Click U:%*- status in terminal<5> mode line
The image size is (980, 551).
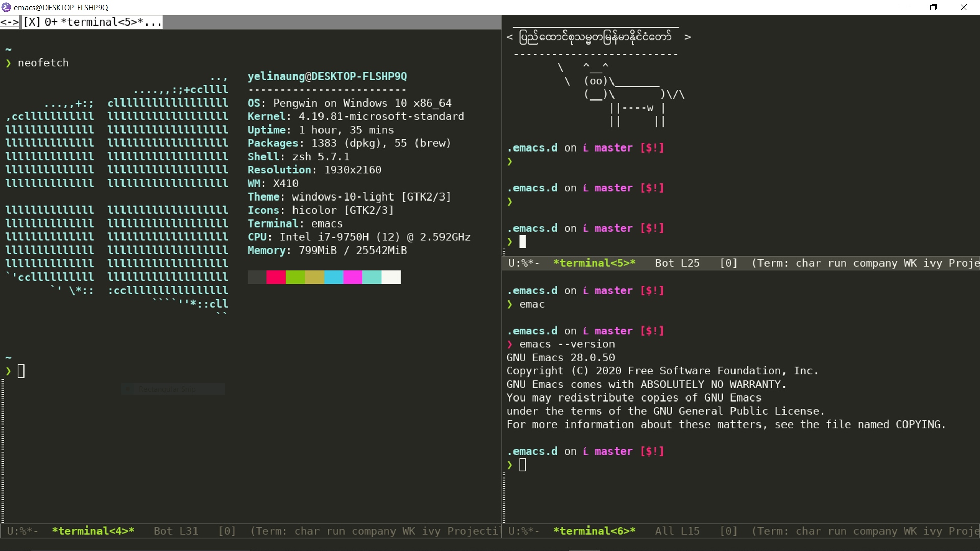pyautogui.click(x=524, y=263)
